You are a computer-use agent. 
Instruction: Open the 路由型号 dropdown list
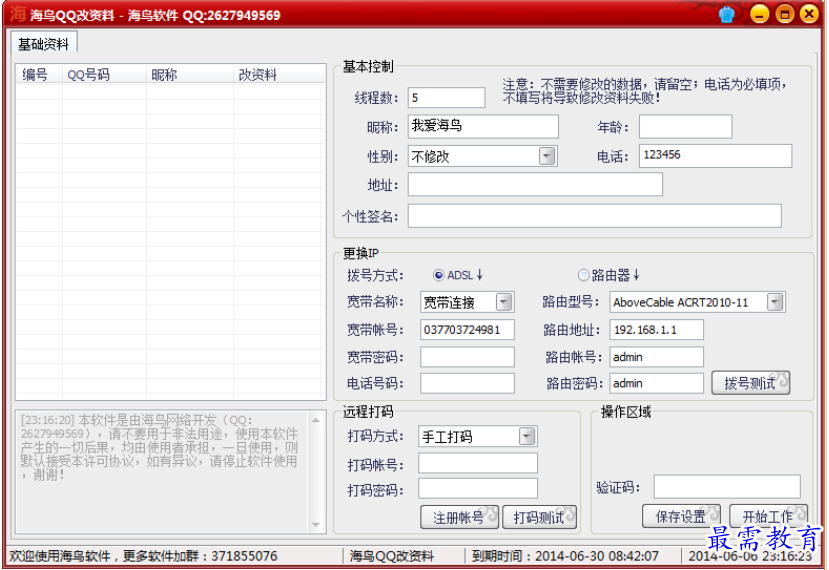click(775, 302)
